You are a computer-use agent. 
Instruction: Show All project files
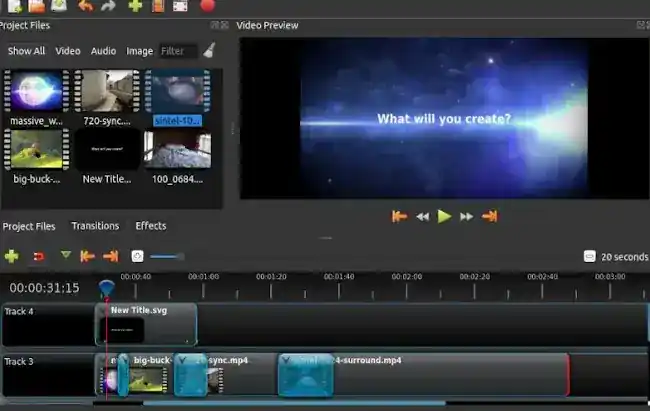tap(26, 51)
